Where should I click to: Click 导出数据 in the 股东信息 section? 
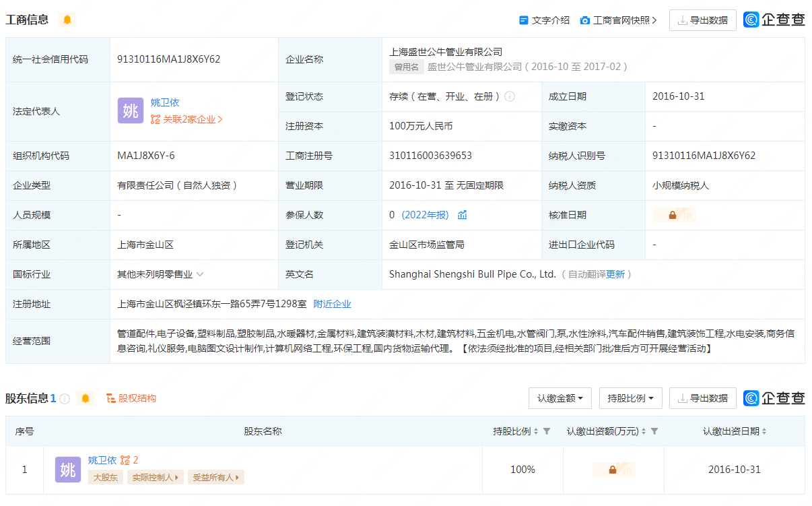(x=703, y=398)
